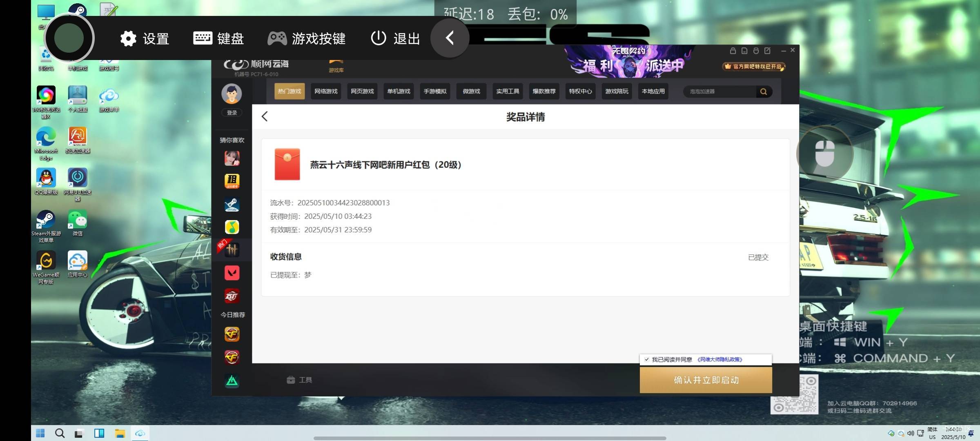Click 确认并立即启动 button
The width and height of the screenshot is (980, 441).
pyautogui.click(x=706, y=380)
